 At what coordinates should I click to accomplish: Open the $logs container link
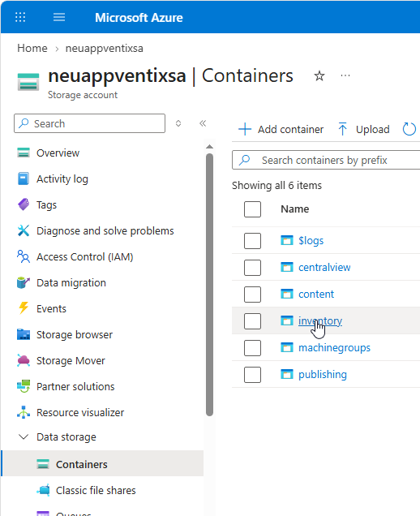point(311,241)
